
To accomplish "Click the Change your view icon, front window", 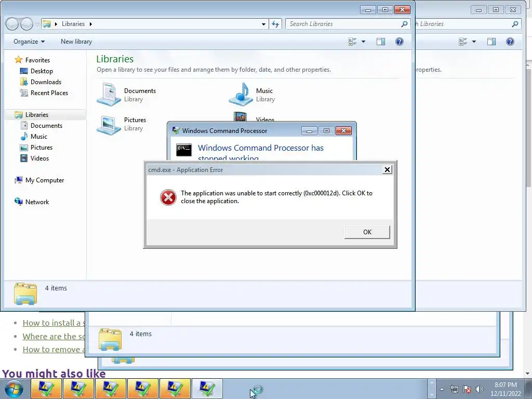I will pos(353,42).
